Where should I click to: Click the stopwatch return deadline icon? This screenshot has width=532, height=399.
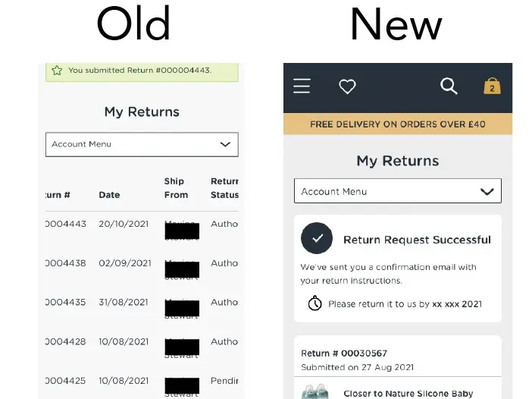pos(315,303)
